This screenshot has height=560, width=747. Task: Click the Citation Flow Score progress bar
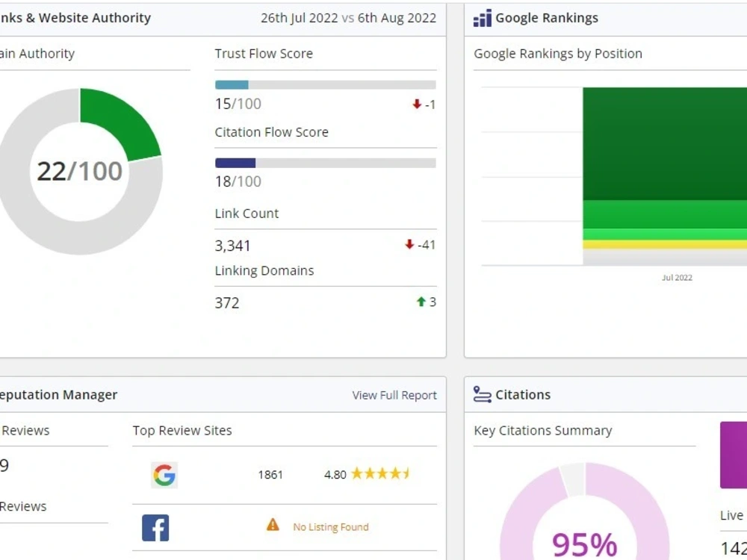click(326, 163)
